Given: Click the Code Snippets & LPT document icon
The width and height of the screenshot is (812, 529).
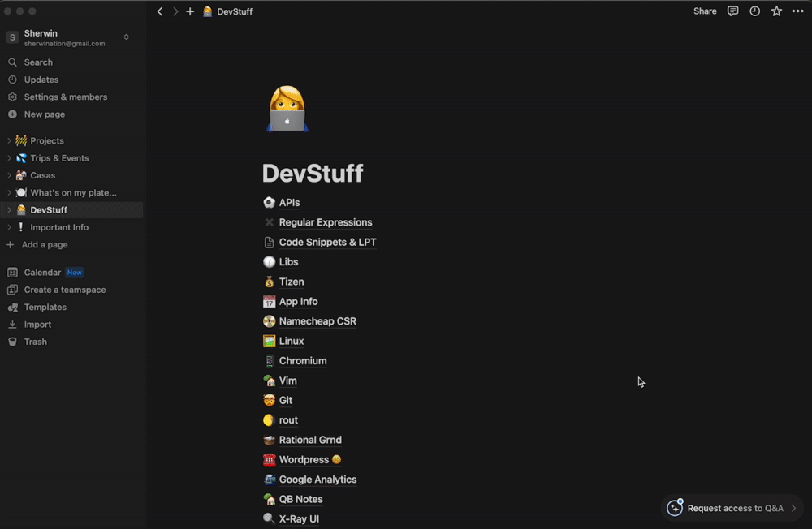Looking at the screenshot, I should tap(269, 242).
